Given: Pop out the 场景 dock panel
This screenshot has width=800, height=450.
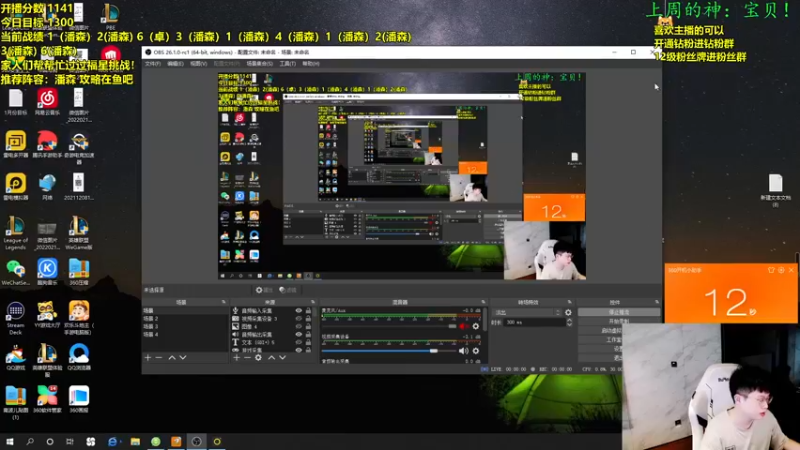Looking at the screenshot, I should coord(223,302).
